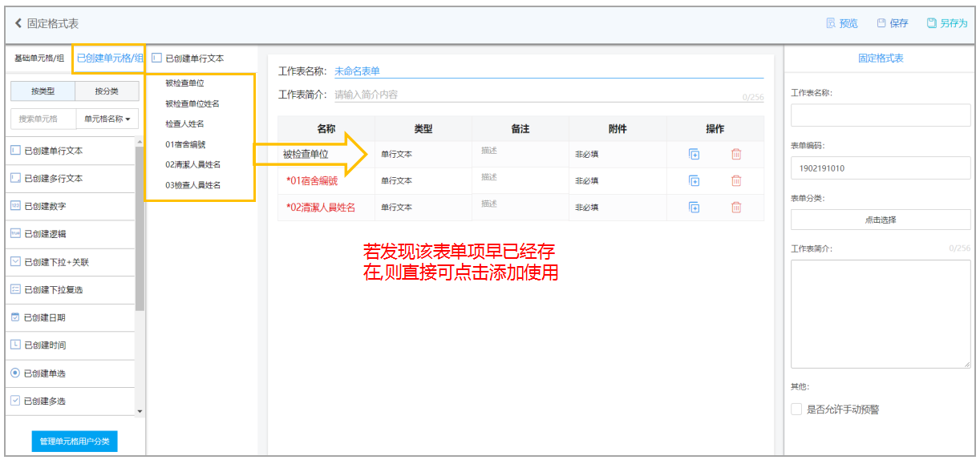This screenshot has width=980, height=460.
Task: Select 已创建逻辑 item
Action: pos(70,234)
